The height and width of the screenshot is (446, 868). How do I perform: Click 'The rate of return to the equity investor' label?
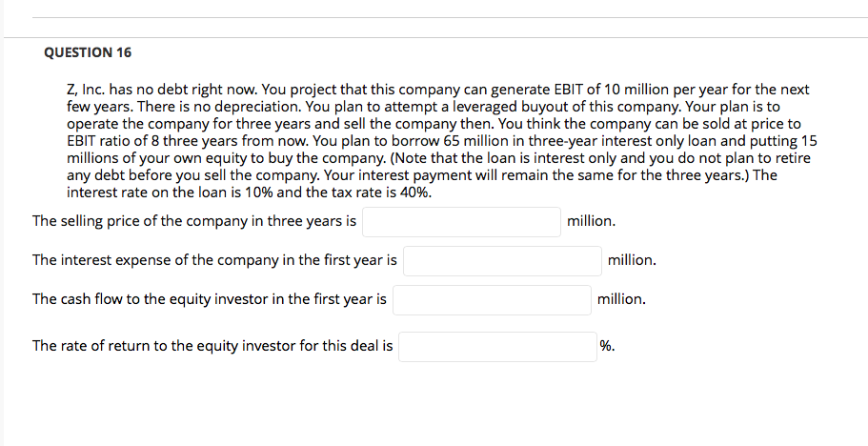pyautogui.click(x=212, y=346)
